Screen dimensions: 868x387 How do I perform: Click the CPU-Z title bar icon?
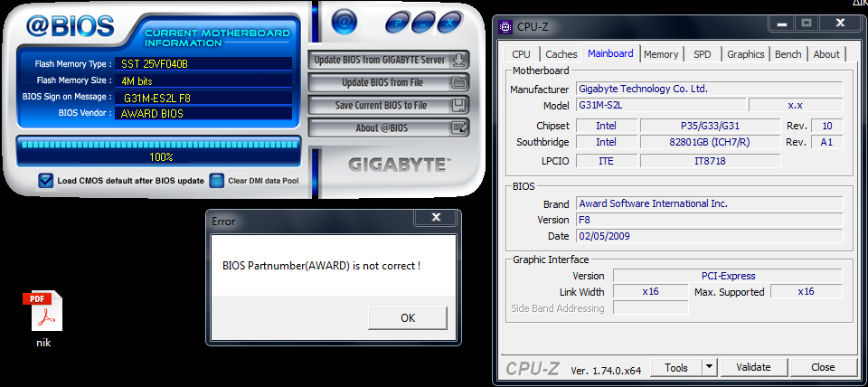coord(505,26)
